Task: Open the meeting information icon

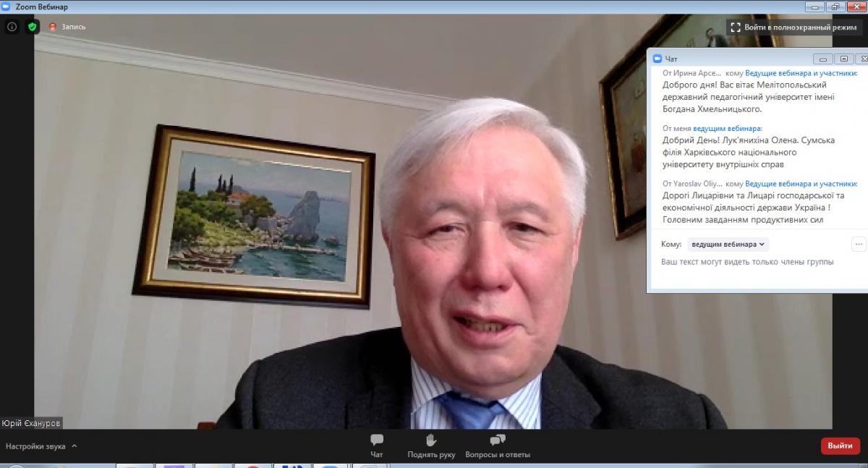Action: (12, 27)
